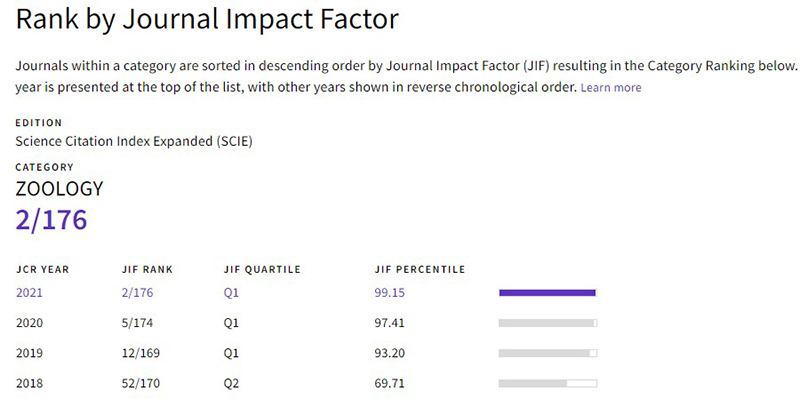Click the JIF RANK column header

click(146, 269)
